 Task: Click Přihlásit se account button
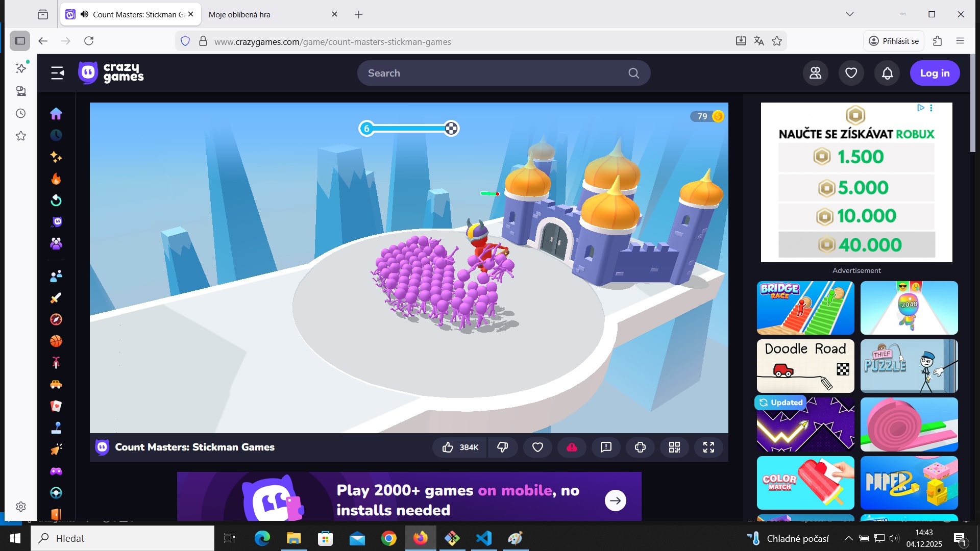(x=894, y=41)
